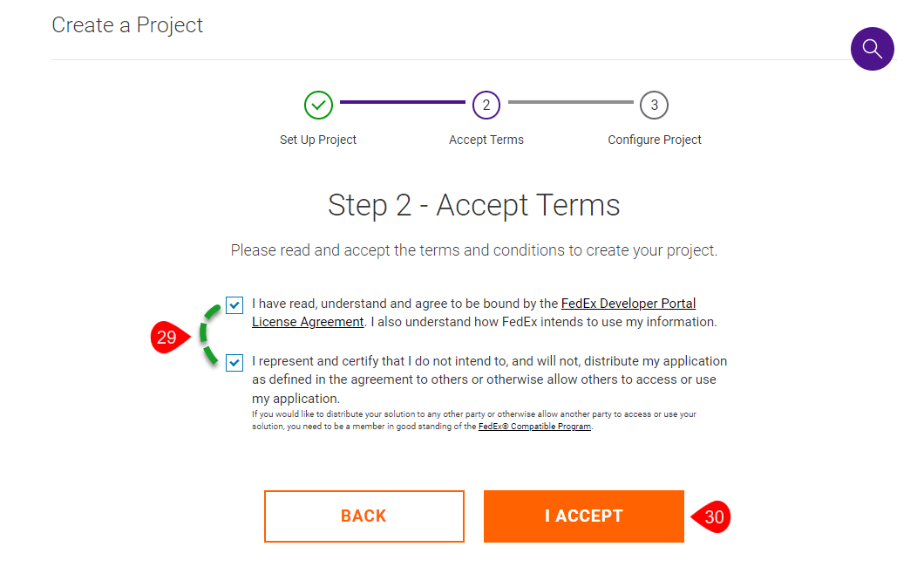This screenshot has height=574, width=924.
Task: Select the Accept Terms step label
Action: (486, 140)
